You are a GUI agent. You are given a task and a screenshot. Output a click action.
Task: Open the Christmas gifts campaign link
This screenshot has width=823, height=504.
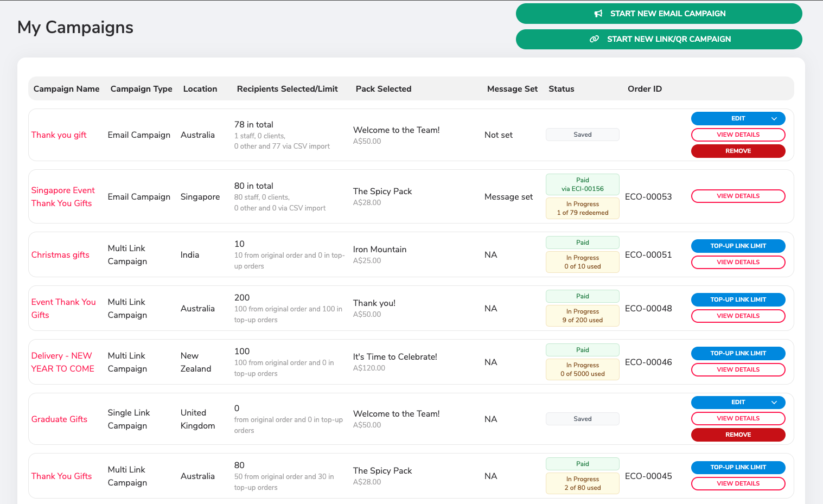pos(60,255)
